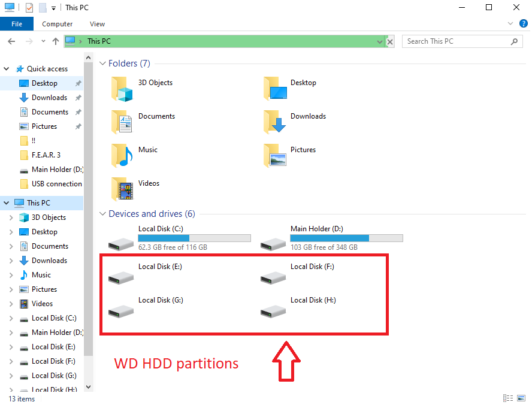Collapse the Devices and drives (6) group
The width and height of the screenshot is (532, 405).
[102, 214]
